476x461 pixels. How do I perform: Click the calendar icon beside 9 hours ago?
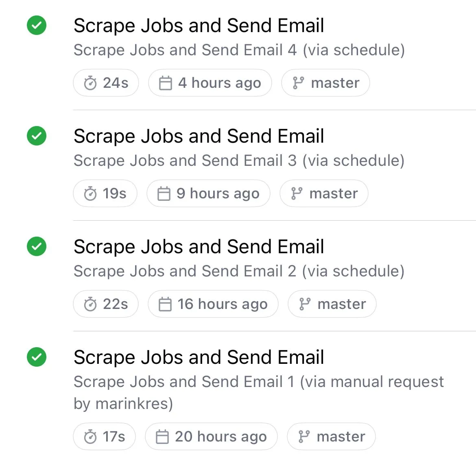(x=164, y=194)
